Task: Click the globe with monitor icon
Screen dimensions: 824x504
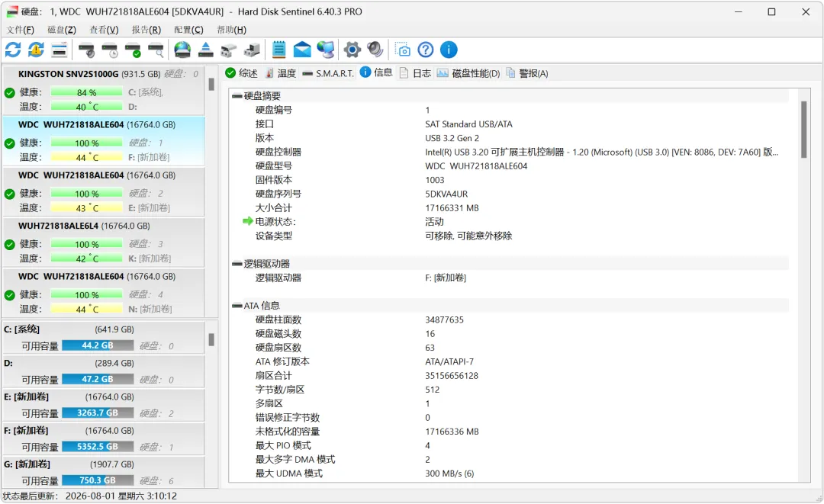Action: (325, 50)
